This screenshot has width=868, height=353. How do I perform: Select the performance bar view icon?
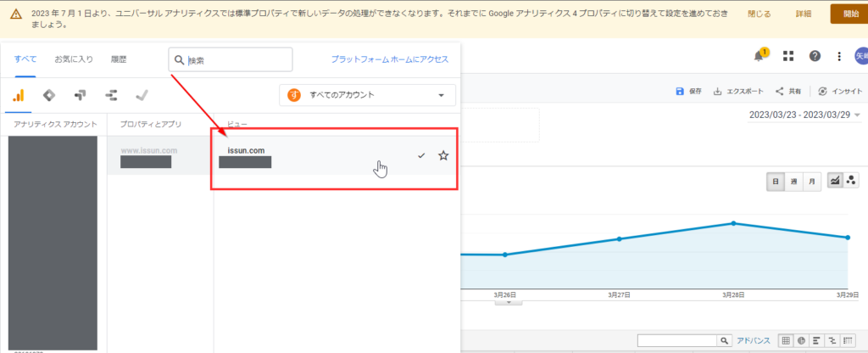click(x=816, y=340)
